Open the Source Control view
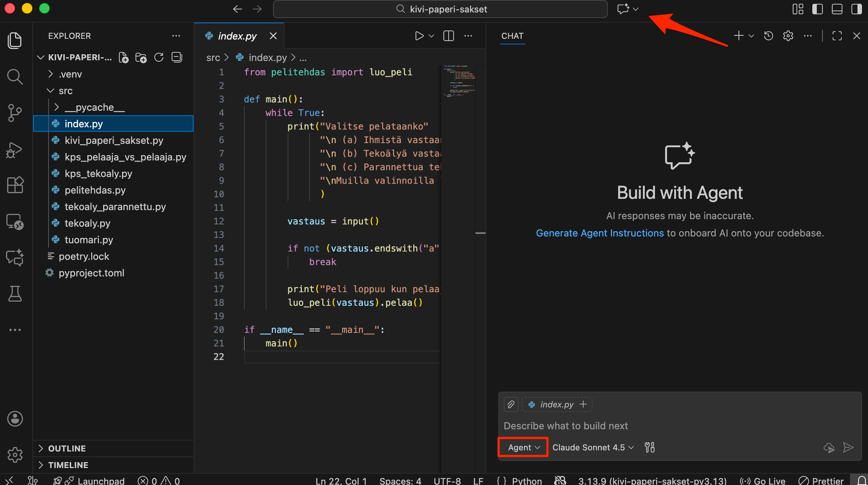This screenshot has width=868, height=485. click(15, 113)
